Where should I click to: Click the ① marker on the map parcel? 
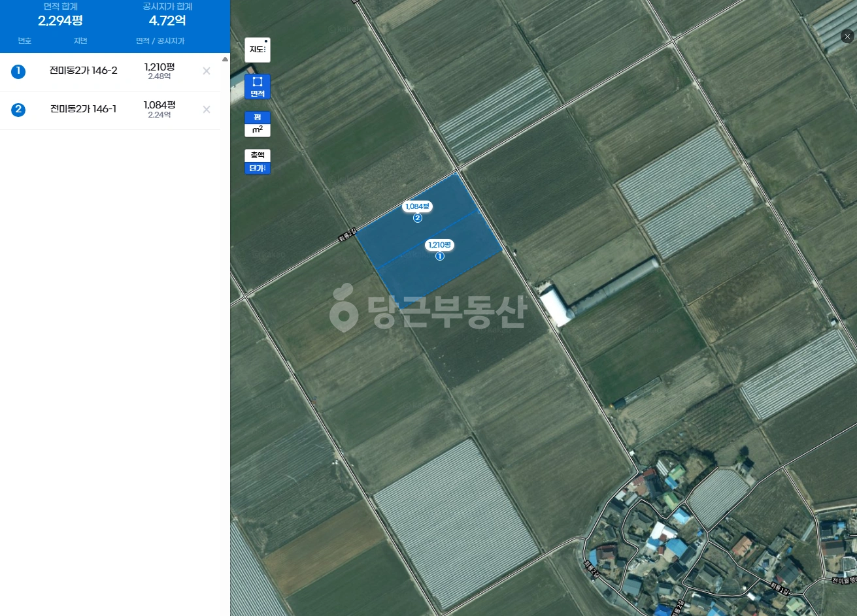tap(440, 257)
